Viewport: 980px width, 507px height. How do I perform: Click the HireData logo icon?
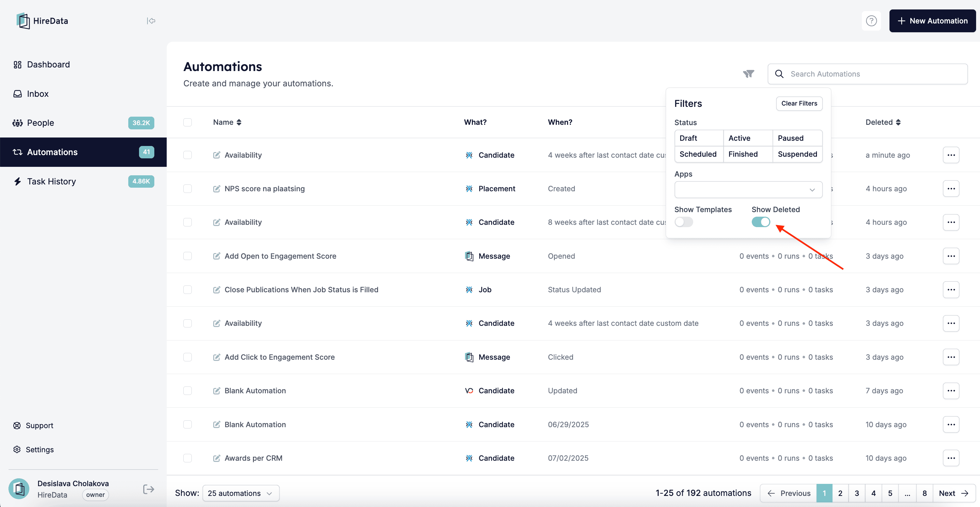pos(23,21)
